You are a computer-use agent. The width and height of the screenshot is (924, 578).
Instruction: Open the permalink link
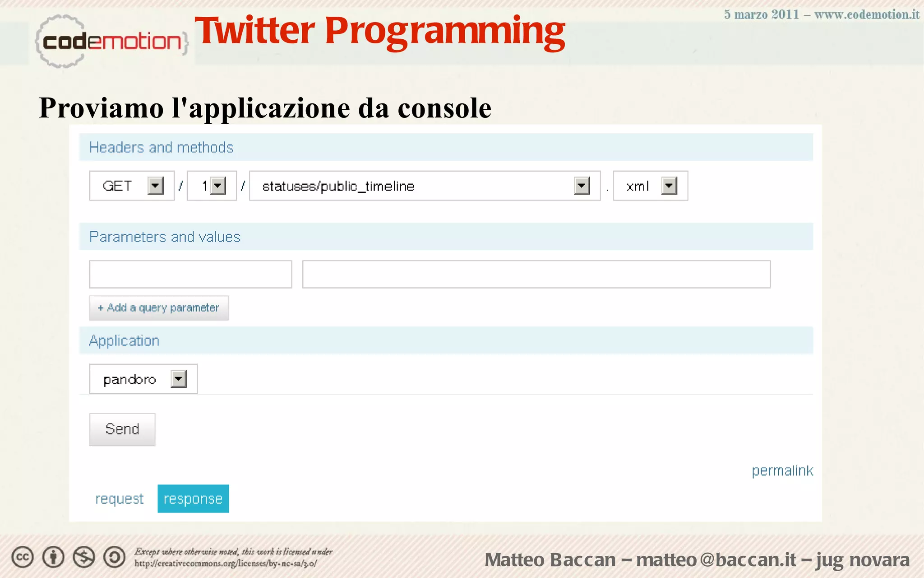(x=782, y=471)
